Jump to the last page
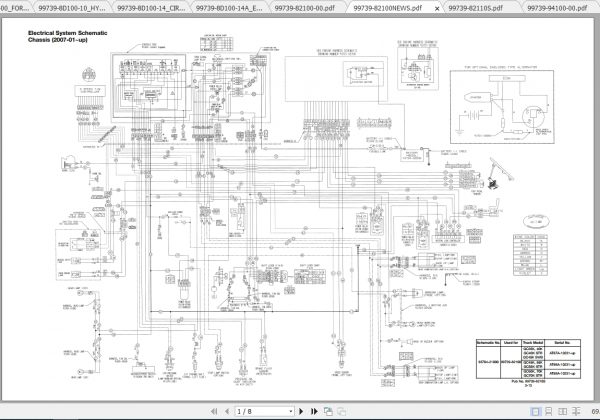 point(314,411)
